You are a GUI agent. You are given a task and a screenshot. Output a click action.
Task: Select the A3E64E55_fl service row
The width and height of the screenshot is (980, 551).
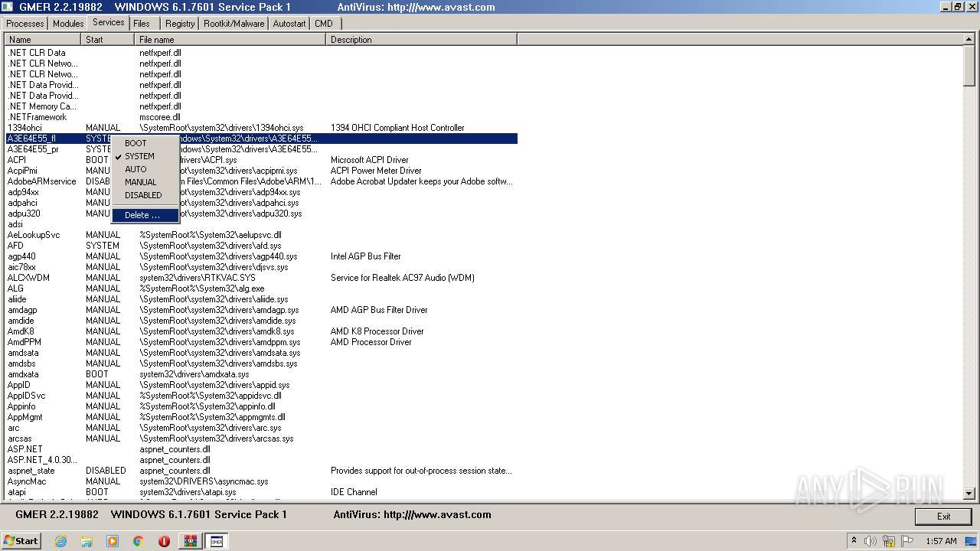coord(262,139)
